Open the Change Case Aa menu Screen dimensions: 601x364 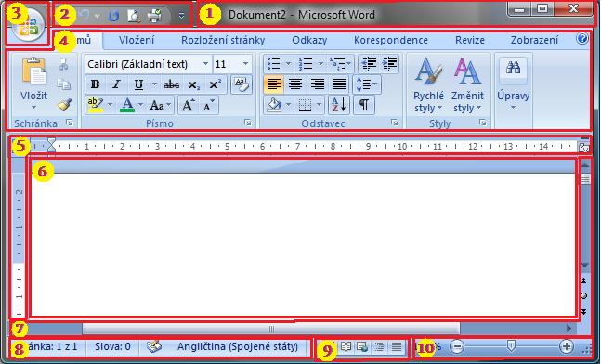click(160, 105)
